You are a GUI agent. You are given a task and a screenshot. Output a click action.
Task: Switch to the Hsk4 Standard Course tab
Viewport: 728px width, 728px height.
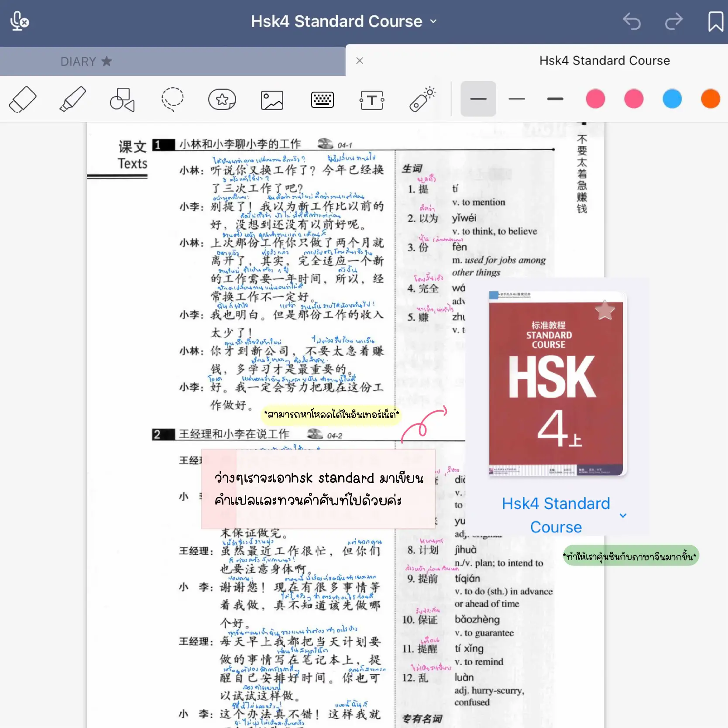[604, 61]
